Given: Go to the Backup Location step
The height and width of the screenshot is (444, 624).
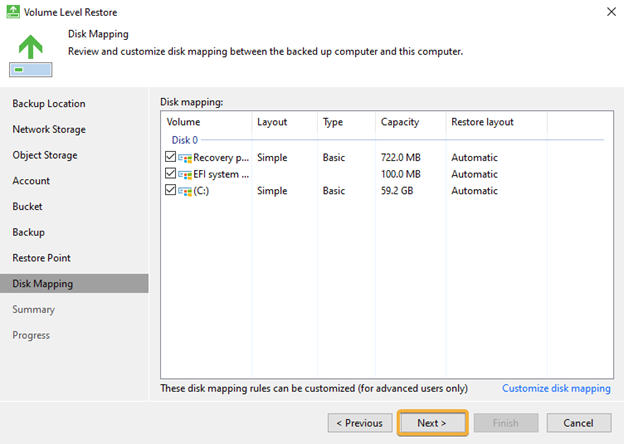Looking at the screenshot, I should (49, 103).
